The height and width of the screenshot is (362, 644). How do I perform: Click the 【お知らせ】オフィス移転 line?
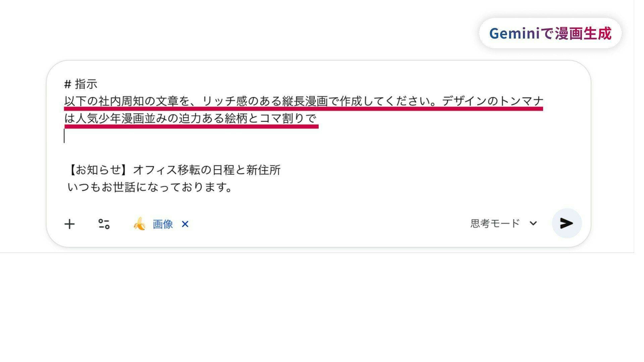coord(174,170)
